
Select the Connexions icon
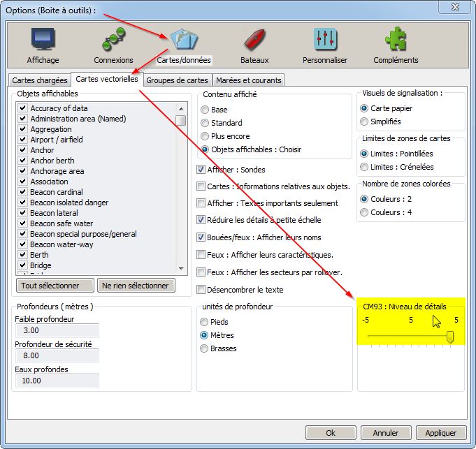tap(113, 41)
